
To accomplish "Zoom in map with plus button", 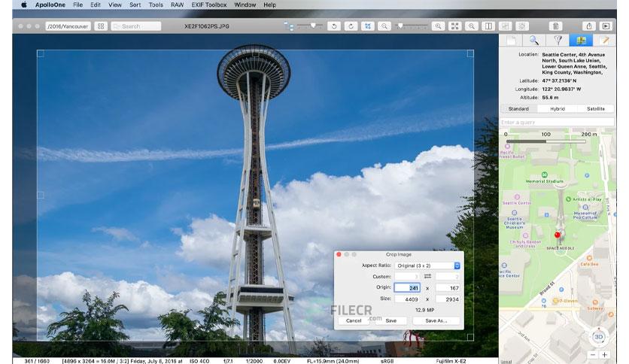I will [x=604, y=355].
